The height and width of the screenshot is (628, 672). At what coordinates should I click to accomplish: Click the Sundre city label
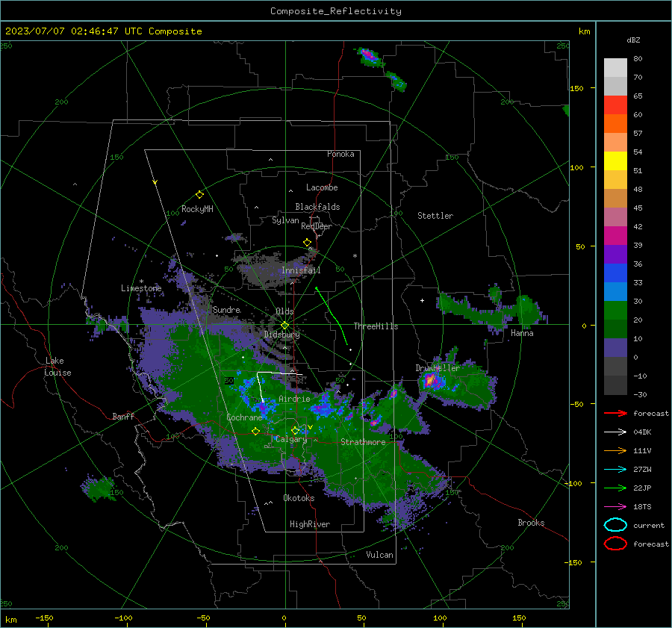pyautogui.click(x=226, y=309)
